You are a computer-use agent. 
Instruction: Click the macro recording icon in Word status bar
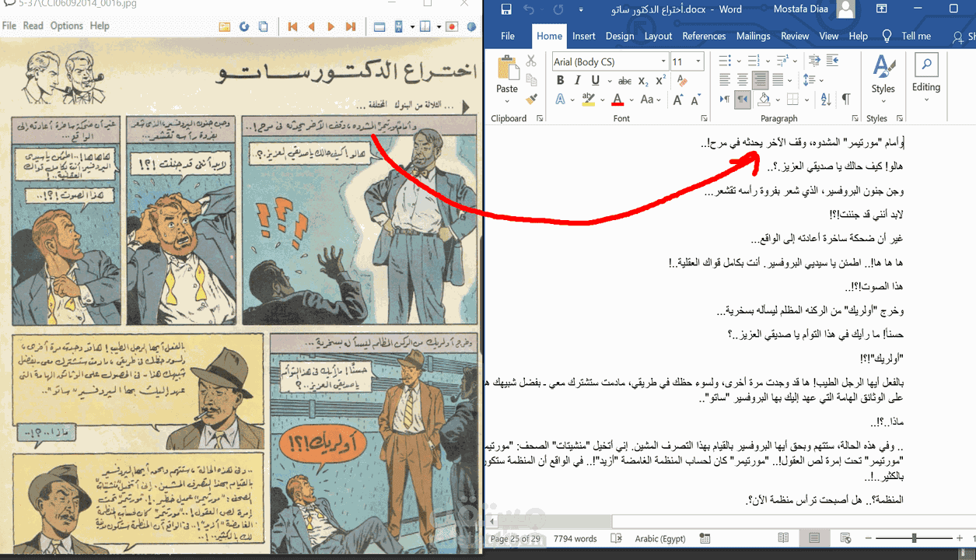(705, 538)
